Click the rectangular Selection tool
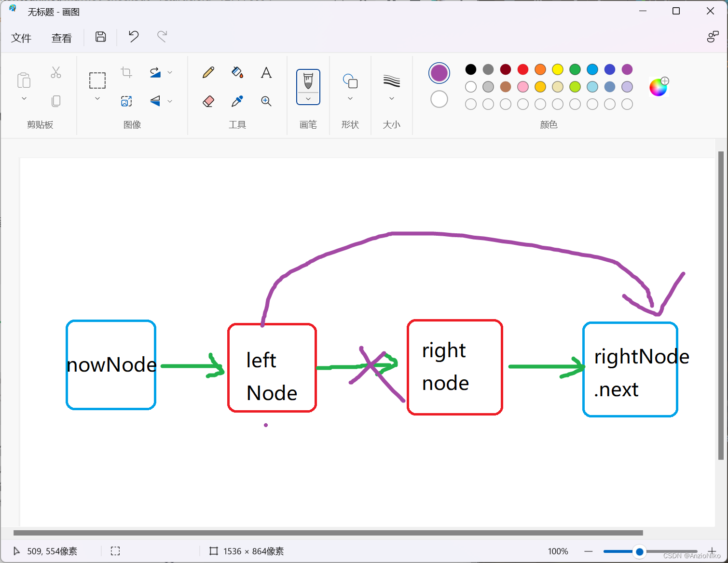The height and width of the screenshot is (563, 728). coord(97,80)
